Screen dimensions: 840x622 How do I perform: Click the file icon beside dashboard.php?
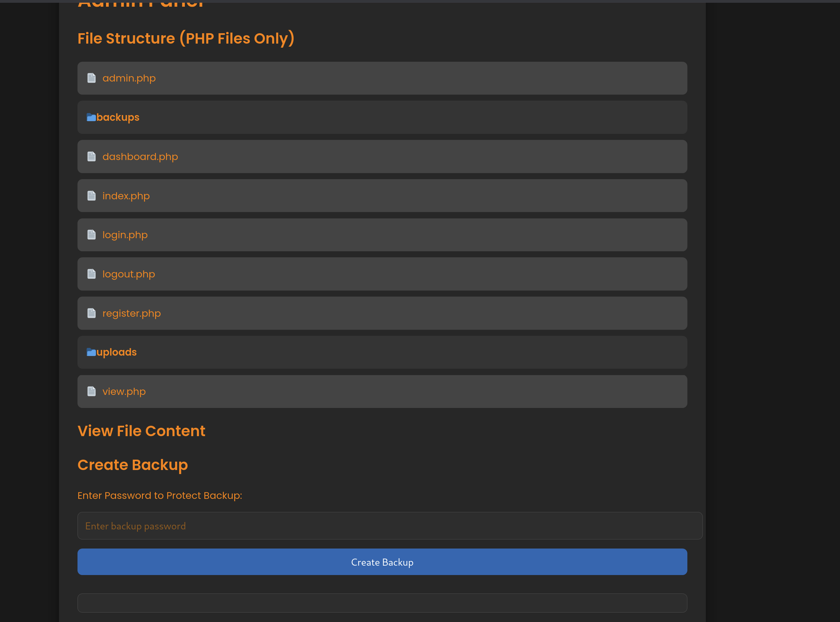tap(92, 156)
